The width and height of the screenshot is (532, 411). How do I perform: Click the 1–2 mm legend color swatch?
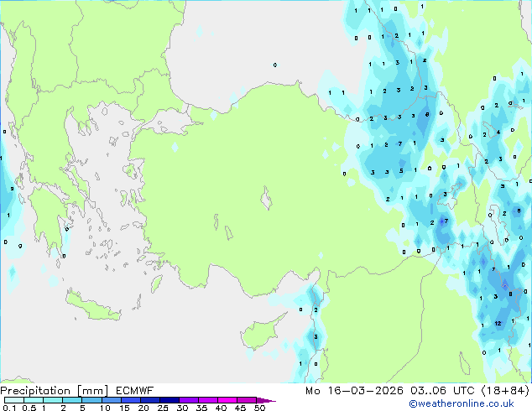click(53, 400)
